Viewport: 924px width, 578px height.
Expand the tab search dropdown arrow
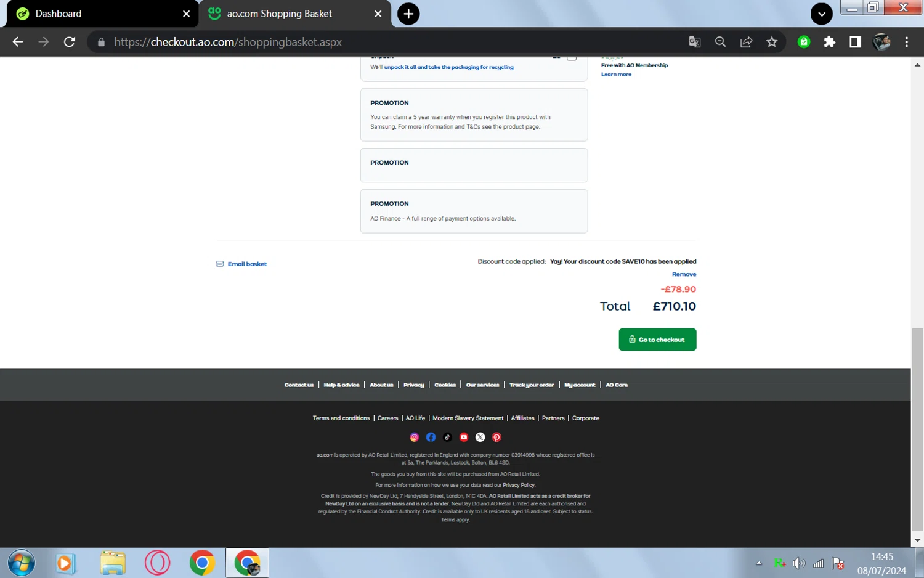pyautogui.click(x=822, y=14)
